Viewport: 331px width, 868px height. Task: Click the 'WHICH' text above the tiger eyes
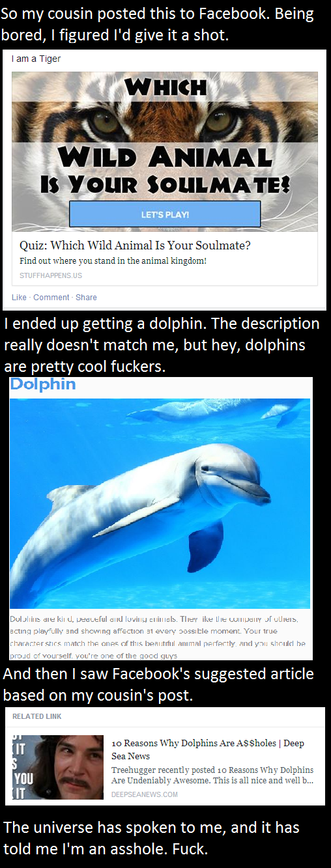click(x=165, y=87)
